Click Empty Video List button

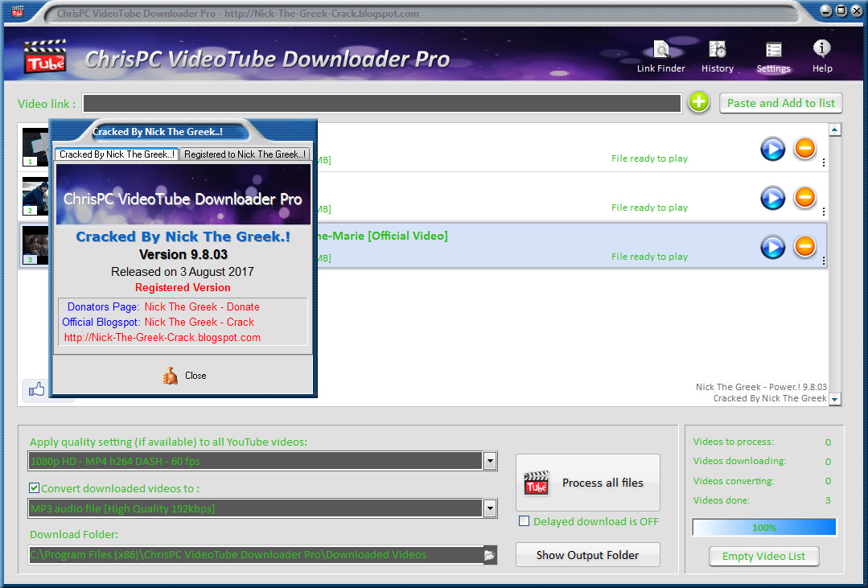764,556
